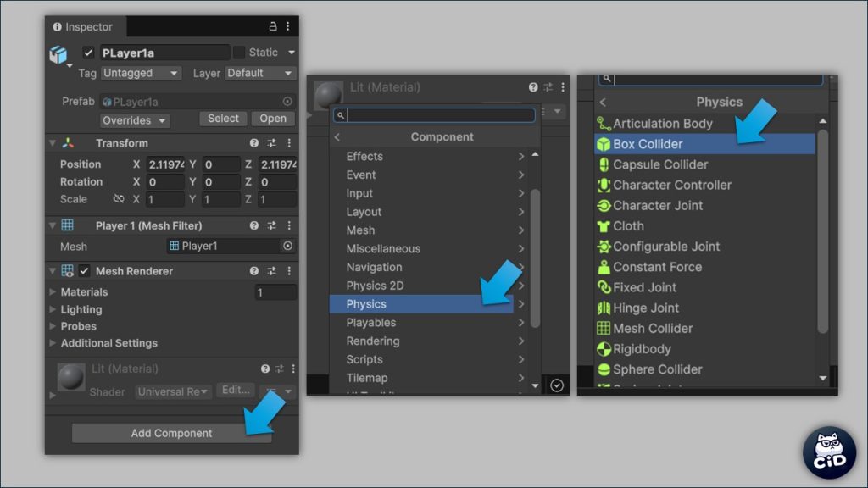Viewport: 868px width, 488px height.
Task: Open Transform component help icon
Action: click(x=254, y=143)
